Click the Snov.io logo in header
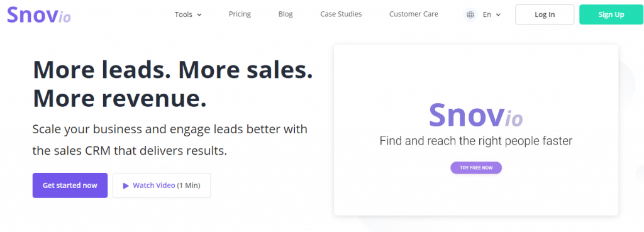The image size is (644, 232). pos(39,15)
